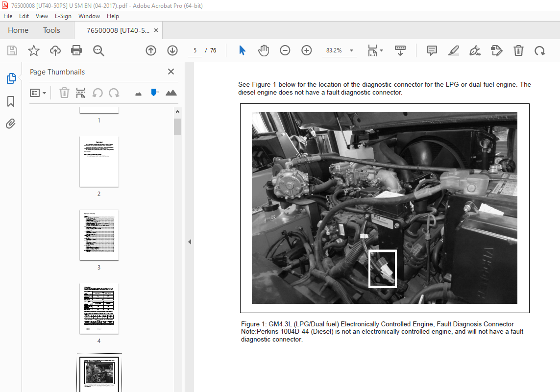The width and height of the screenshot is (560, 392).
Task: Rotate page clockwise in toolbar
Action: [539, 50]
